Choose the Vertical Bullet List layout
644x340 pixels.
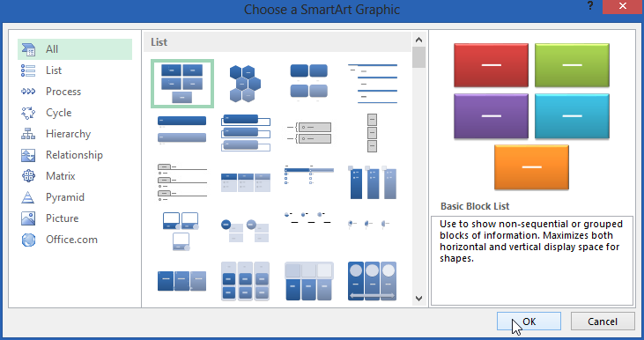point(182,131)
